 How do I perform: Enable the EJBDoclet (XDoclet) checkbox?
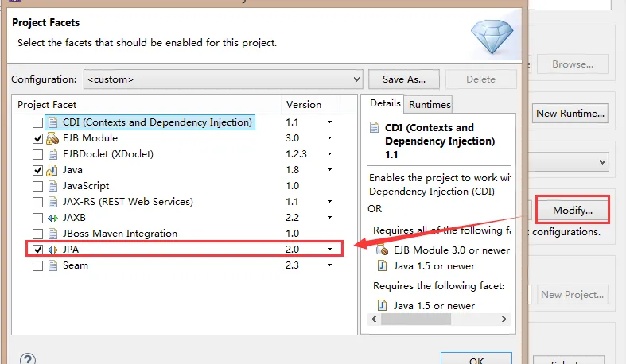[37, 155]
